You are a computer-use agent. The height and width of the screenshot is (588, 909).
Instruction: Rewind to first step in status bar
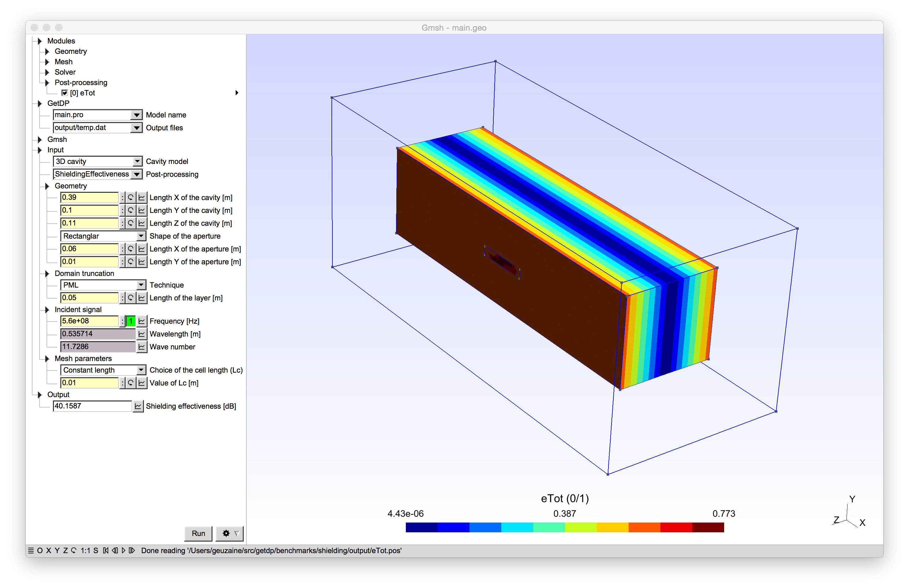click(105, 551)
